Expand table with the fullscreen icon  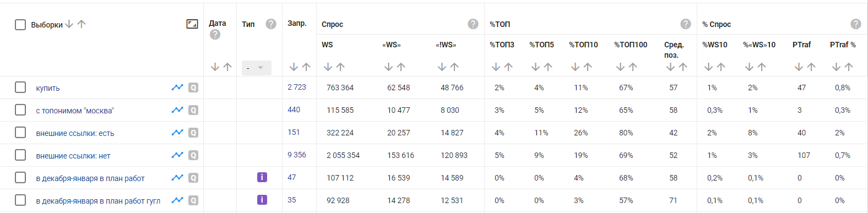tap(192, 24)
